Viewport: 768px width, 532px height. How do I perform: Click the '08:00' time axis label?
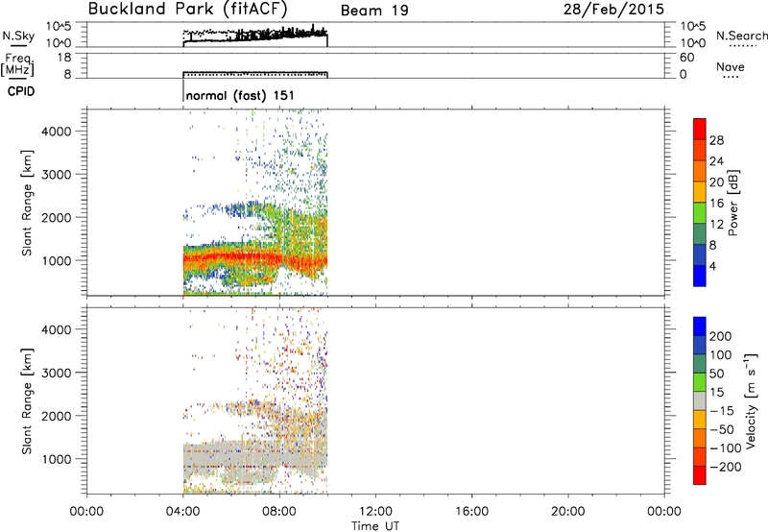[x=279, y=512]
